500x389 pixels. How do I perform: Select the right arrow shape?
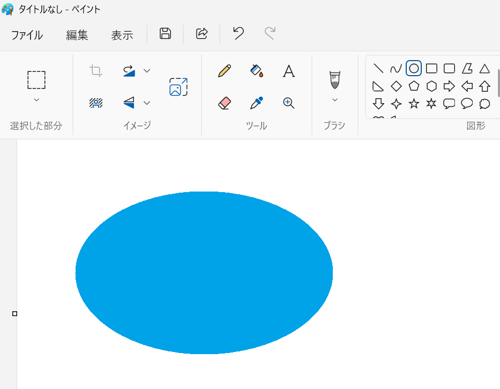click(449, 86)
